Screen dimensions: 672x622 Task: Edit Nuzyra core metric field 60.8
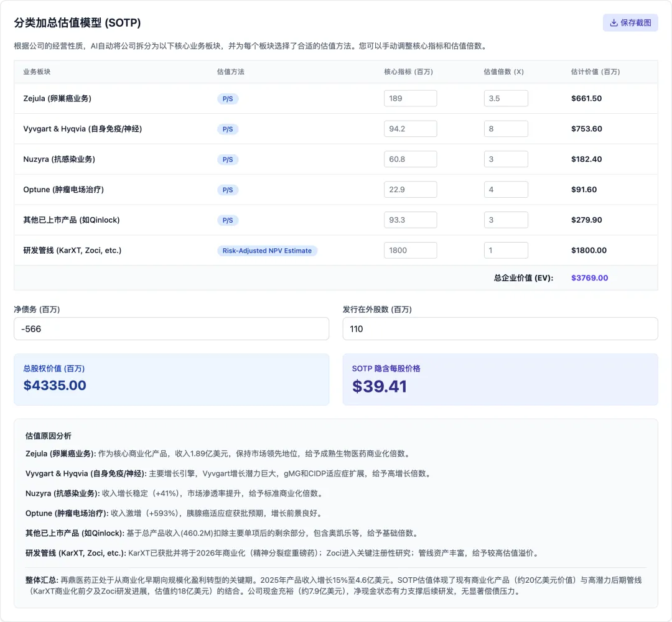pyautogui.click(x=410, y=159)
